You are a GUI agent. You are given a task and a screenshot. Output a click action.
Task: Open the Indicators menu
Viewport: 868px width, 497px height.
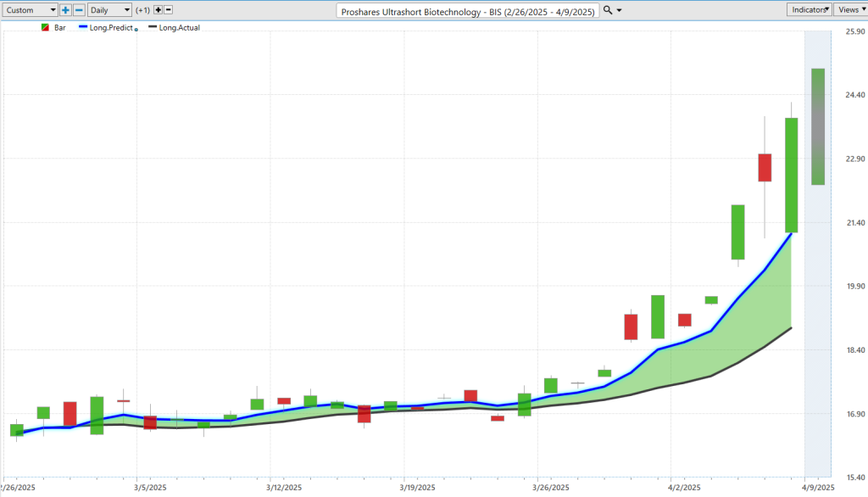[808, 9]
